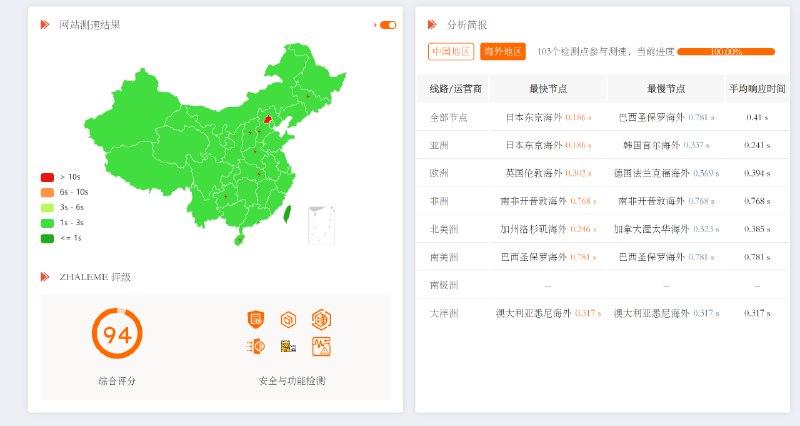Image resolution: width=800 pixels, height=426 pixels.
Task: Select the 南美洲 row label
Action: click(x=444, y=258)
